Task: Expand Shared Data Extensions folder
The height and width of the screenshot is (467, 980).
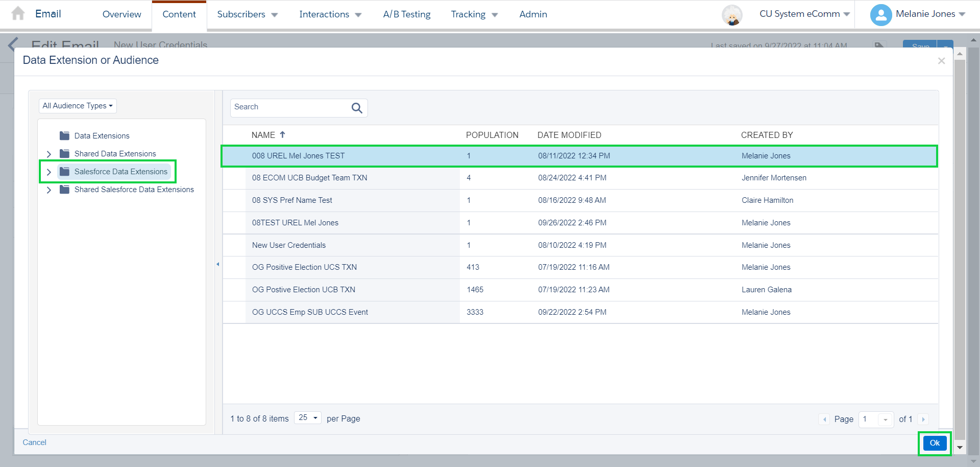Action: (x=49, y=154)
